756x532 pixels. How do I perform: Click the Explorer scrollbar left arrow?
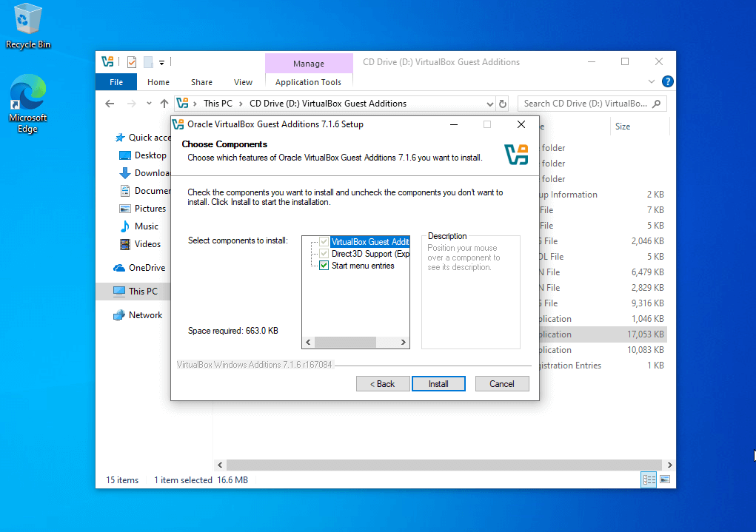coord(221,465)
